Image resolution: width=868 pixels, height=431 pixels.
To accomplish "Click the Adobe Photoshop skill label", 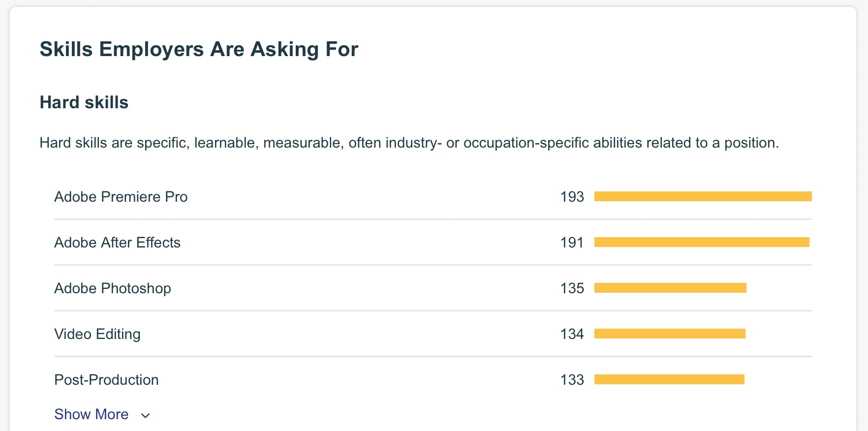I will 113,288.
